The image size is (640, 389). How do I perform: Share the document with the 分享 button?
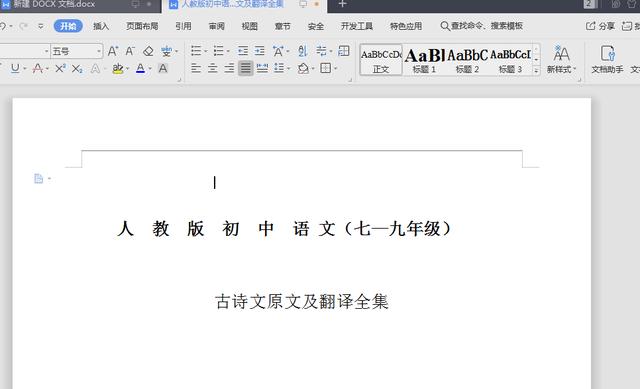coord(600,26)
